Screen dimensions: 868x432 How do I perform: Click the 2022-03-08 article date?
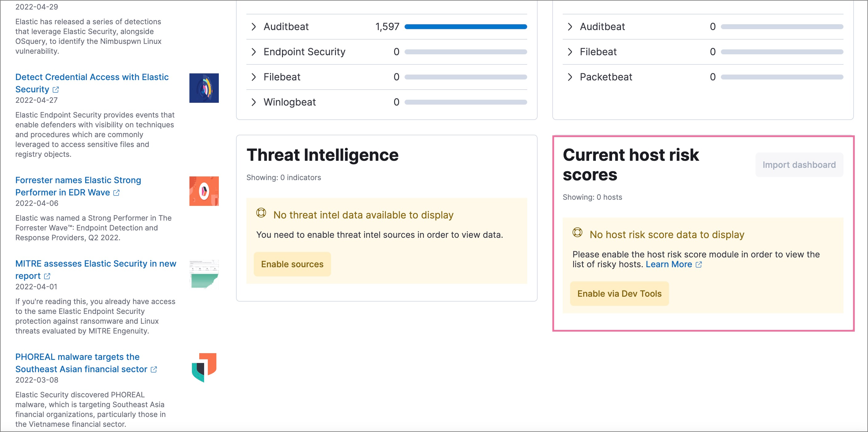pyautogui.click(x=37, y=380)
